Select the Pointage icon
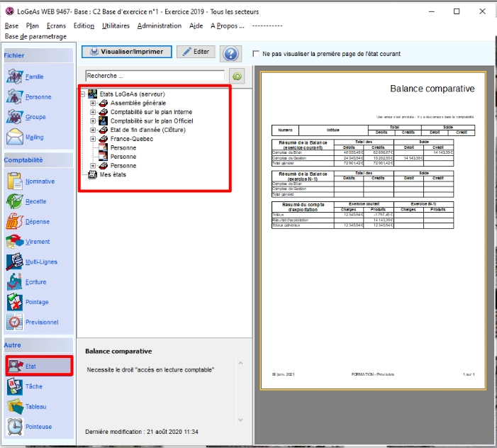This screenshot has width=497, height=448. 15,302
